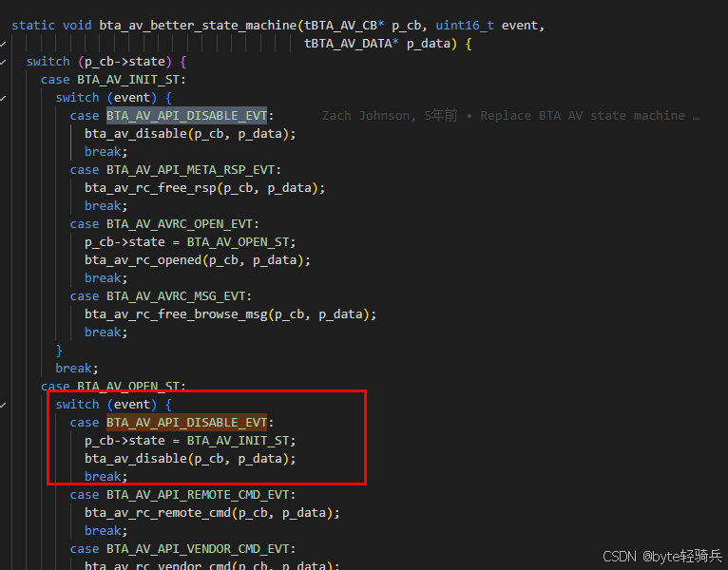
Task: Click the orange-highlighted BTA_AV_API_DISABLE_EVT in the OPEN state
Action: tap(186, 423)
